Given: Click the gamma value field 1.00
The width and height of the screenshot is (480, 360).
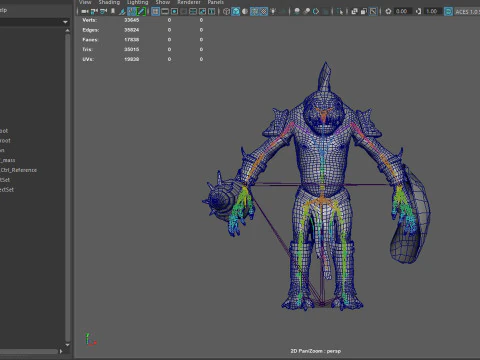Looking at the screenshot, I should click(x=432, y=11).
